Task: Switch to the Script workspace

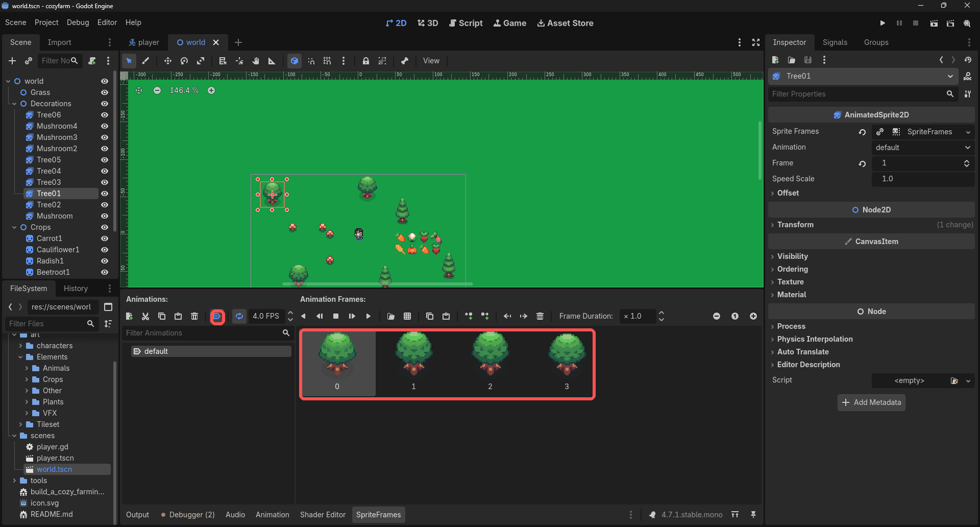Action: click(465, 23)
